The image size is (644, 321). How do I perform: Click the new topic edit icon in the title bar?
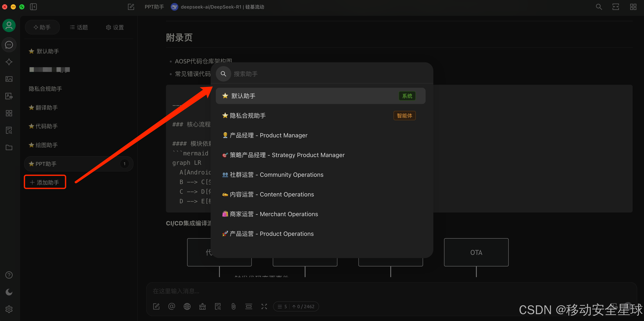pos(131,7)
